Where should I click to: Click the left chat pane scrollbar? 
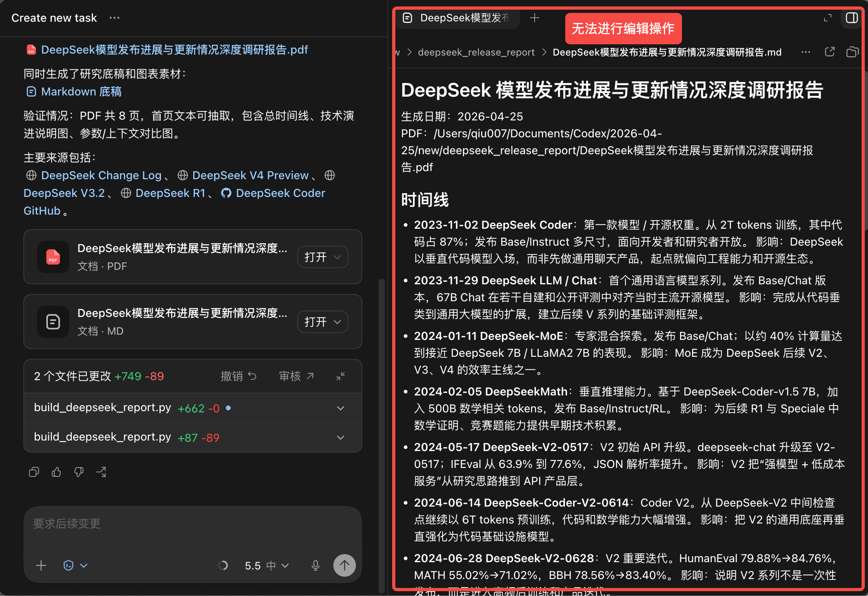[x=382, y=435]
